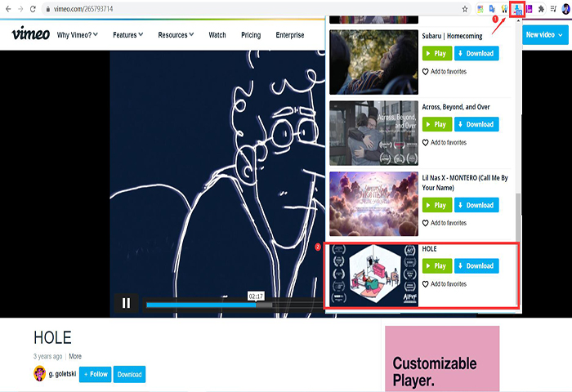
Task: Download Subaru | Homecoming video
Action: [x=476, y=53]
